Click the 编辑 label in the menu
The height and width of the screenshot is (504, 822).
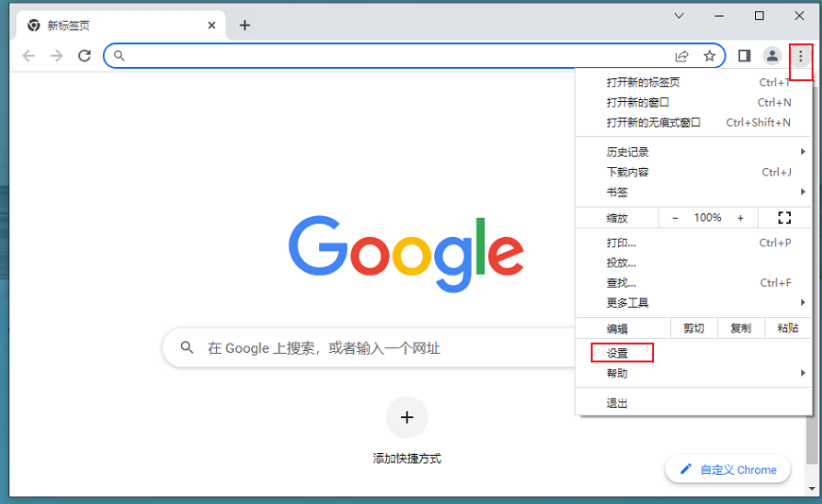(617, 328)
